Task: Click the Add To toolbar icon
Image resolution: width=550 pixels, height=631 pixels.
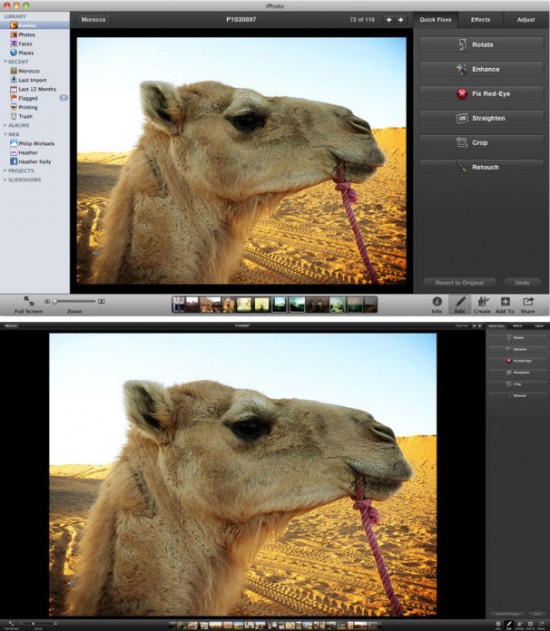Action: click(x=505, y=305)
